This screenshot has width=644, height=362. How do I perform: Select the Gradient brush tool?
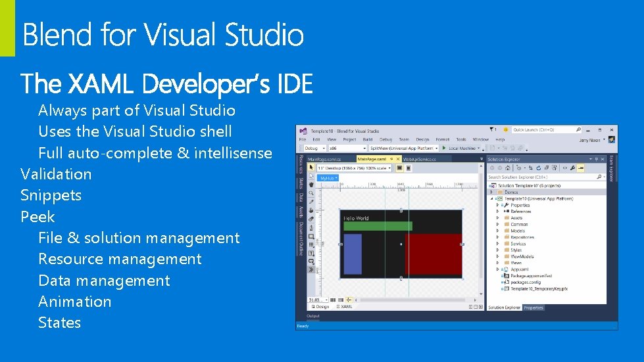[x=311, y=219]
